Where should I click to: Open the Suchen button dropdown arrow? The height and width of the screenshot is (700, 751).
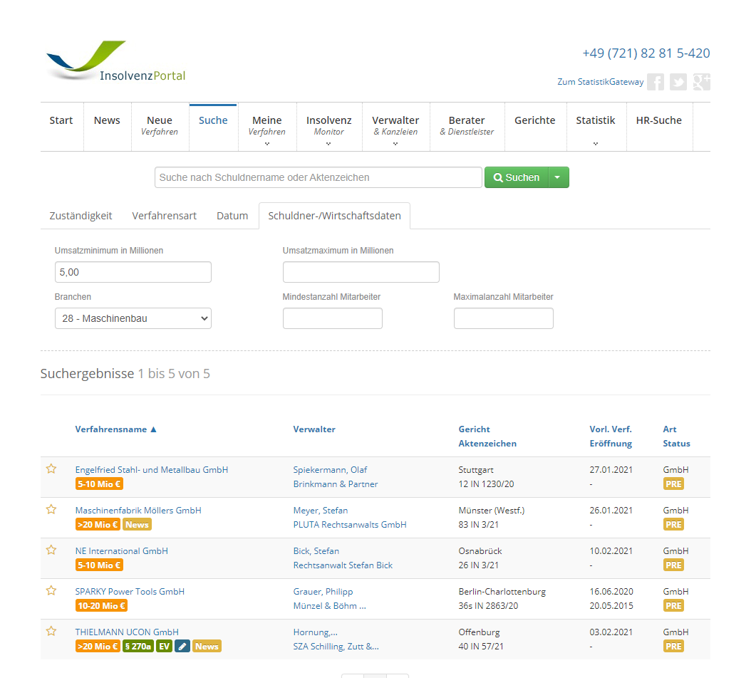pyautogui.click(x=558, y=177)
